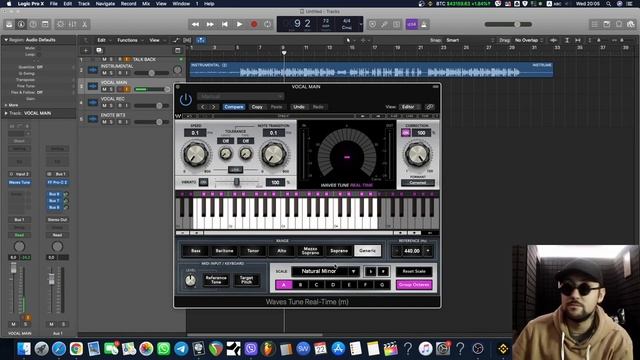
Task: Open the Snap Smart dropdown
Action: click(469, 40)
